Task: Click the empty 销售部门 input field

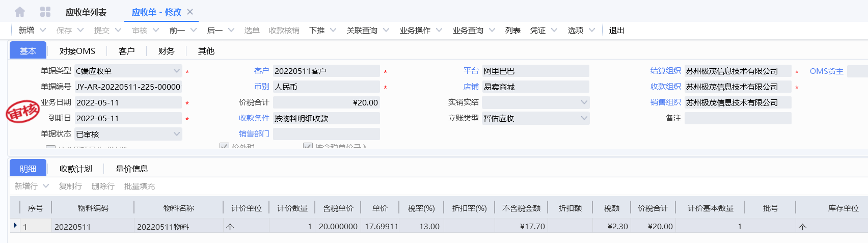Action: pos(327,134)
